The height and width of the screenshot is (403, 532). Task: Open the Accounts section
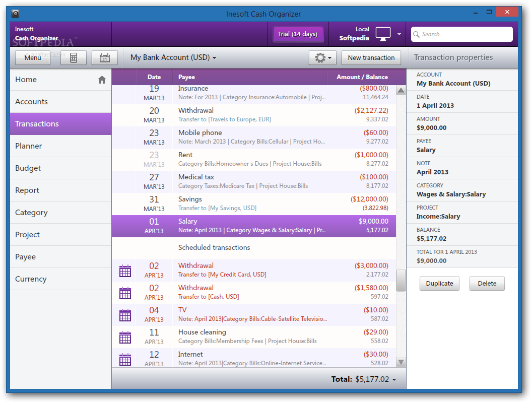61,102
